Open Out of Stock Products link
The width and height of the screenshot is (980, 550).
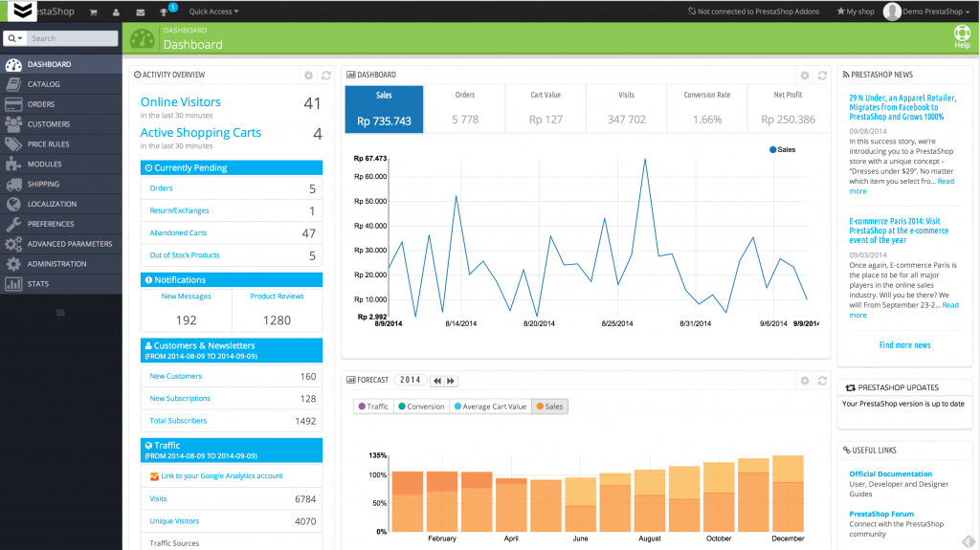pyautogui.click(x=185, y=255)
